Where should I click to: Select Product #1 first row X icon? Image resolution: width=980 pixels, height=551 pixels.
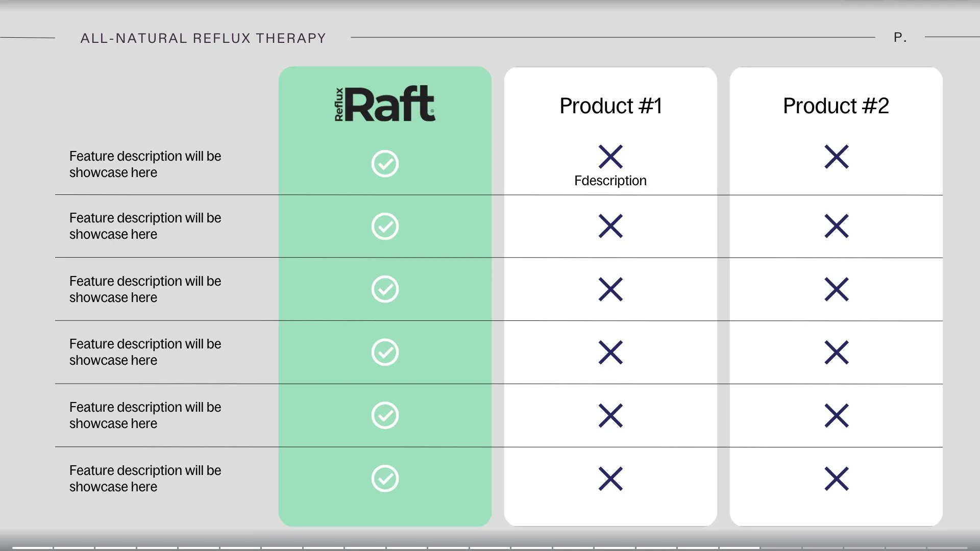(610, 157)
